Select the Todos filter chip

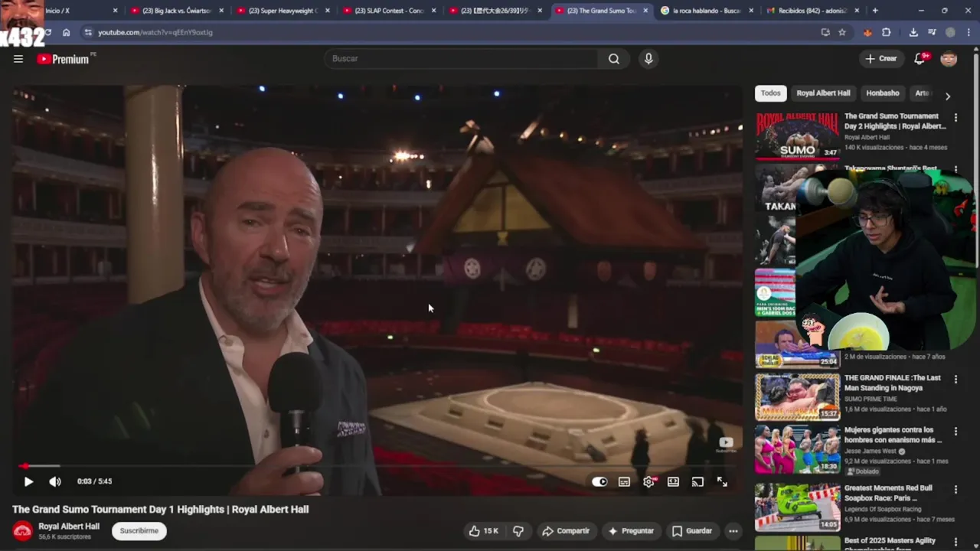(771, 93)
